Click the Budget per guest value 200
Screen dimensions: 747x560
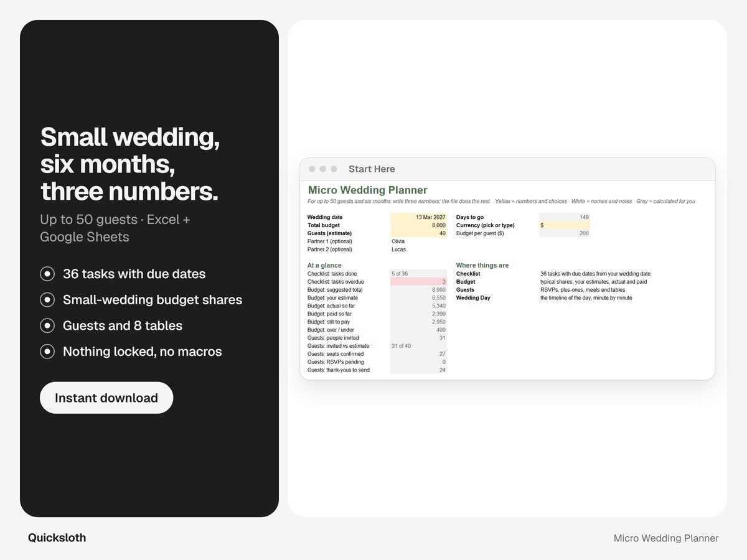coord(565,233)
